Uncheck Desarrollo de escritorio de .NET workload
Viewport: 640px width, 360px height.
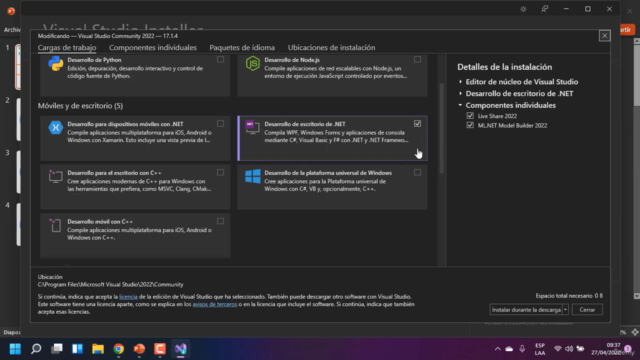pyautogui.click(x=417, y=124)
